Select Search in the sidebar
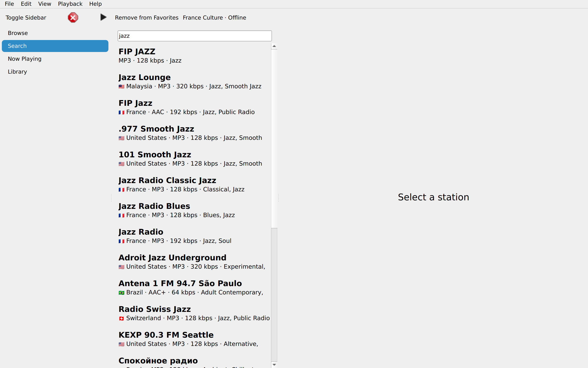This screenshot has height=368, width=588. 55,46
